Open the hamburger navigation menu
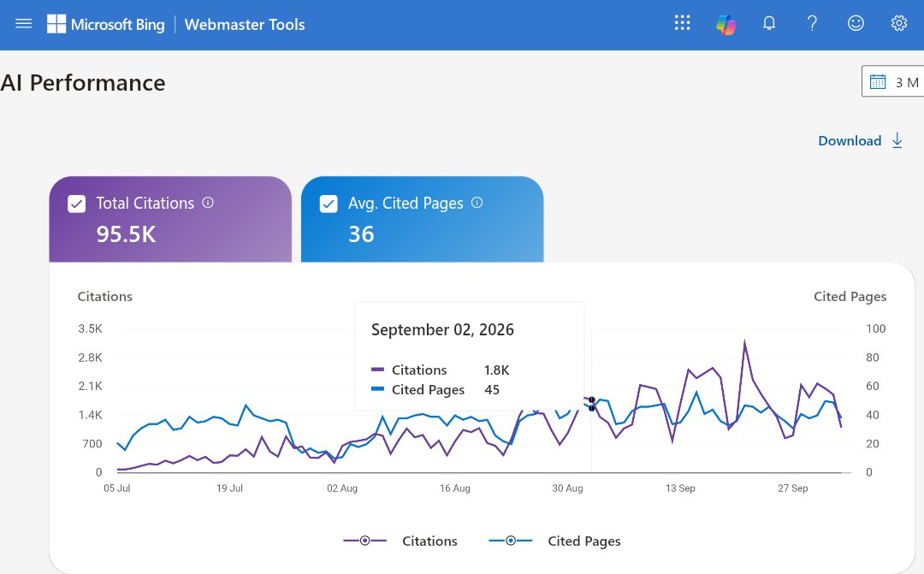 pos(24,24)
